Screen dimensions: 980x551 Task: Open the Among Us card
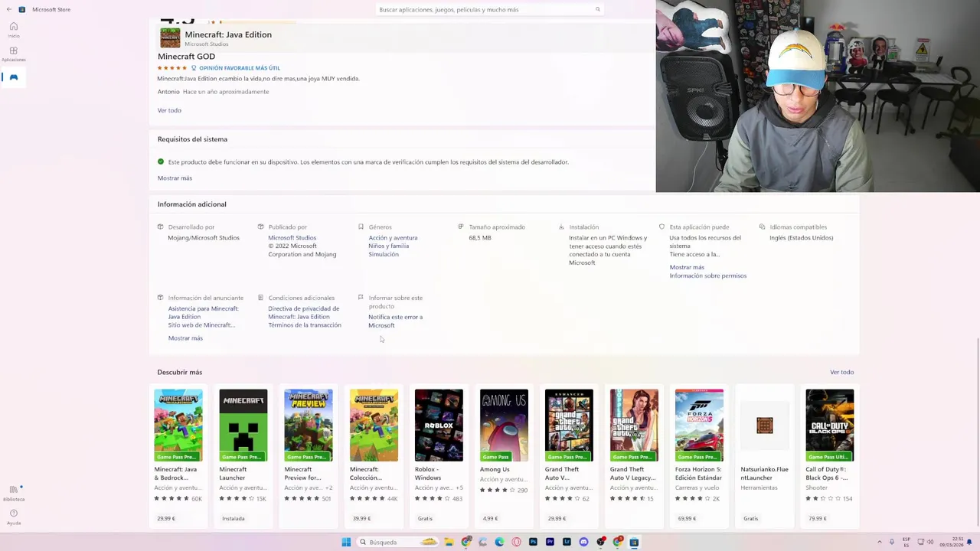[x=504, y=457]
